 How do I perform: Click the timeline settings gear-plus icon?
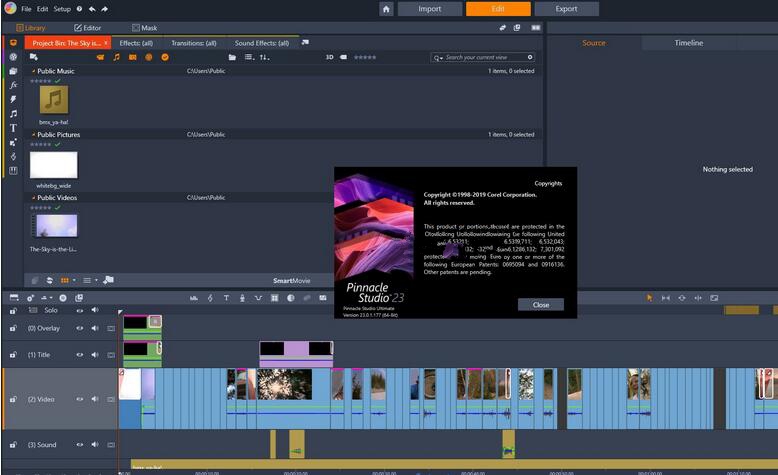(30, 298)
